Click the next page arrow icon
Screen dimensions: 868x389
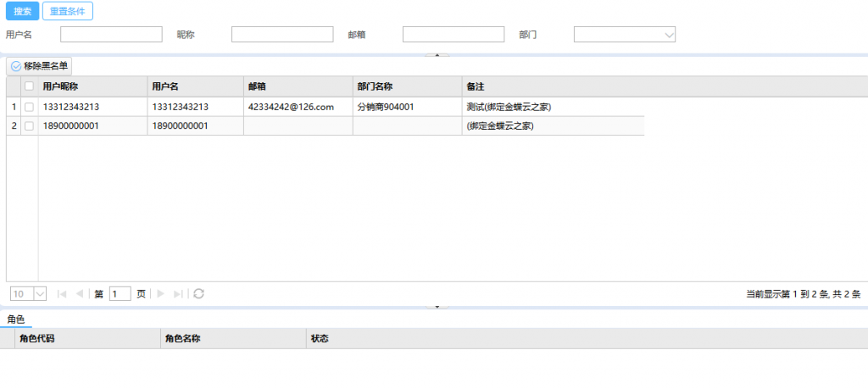point(161,294)
